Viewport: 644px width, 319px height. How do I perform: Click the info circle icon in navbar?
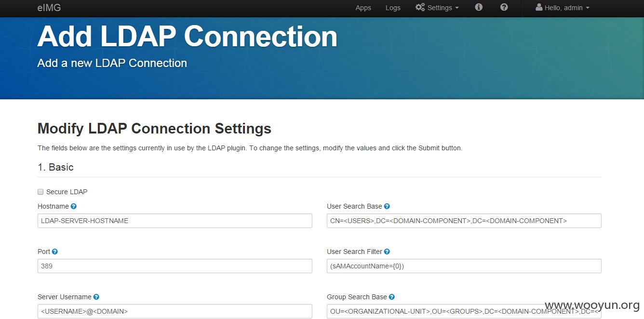479,7
